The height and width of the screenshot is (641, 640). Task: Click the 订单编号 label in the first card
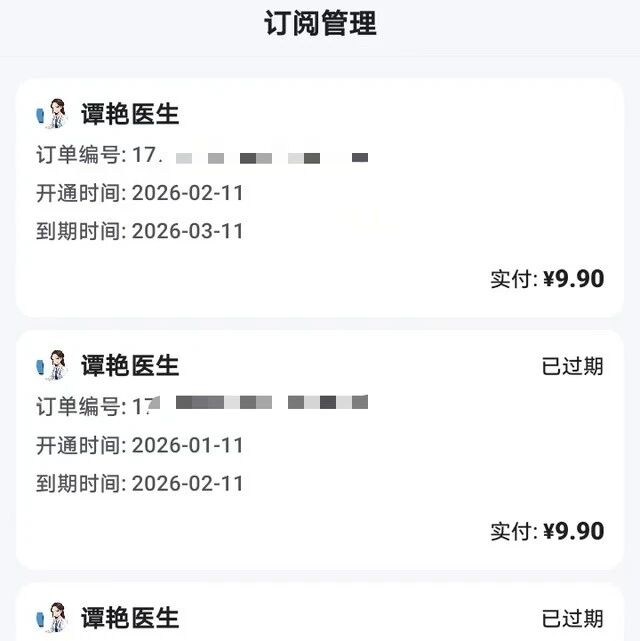(x=80, y=155)
